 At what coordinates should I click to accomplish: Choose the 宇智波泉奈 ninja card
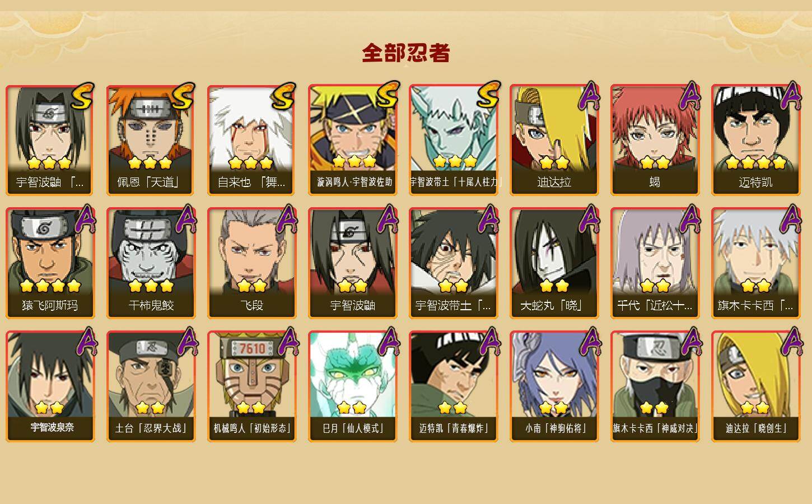[50, 386]
